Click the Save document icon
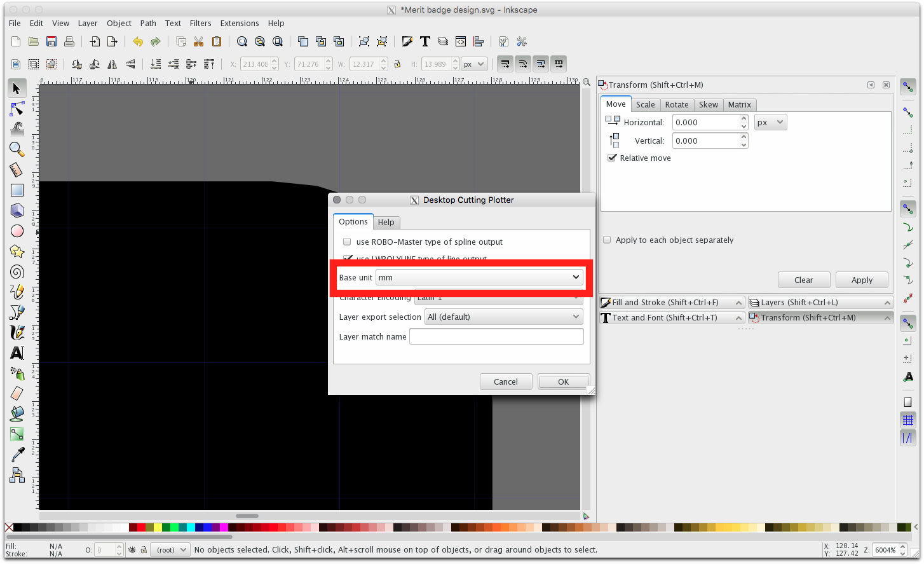The image size is (924, 564). 51,42
